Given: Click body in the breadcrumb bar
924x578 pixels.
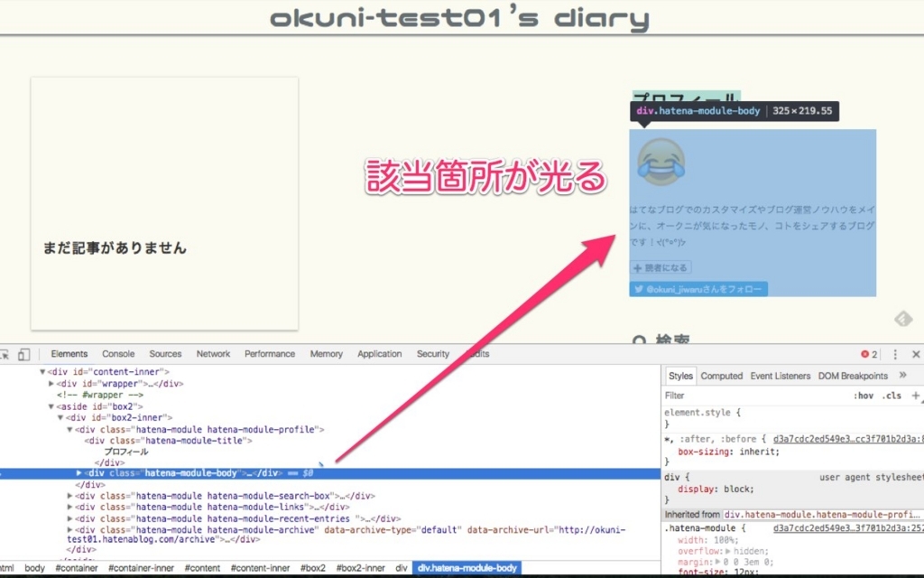Looking at the screenshot, I should [x=35, y=568].
